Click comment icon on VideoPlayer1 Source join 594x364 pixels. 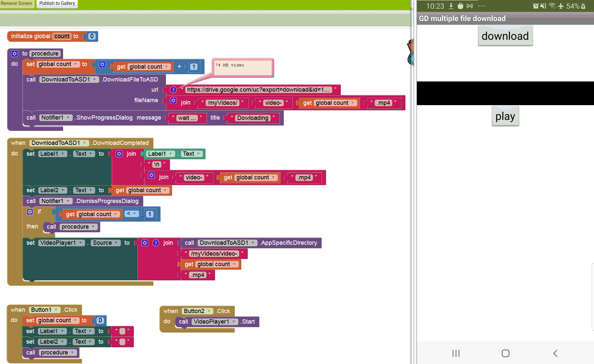(156, 243)
